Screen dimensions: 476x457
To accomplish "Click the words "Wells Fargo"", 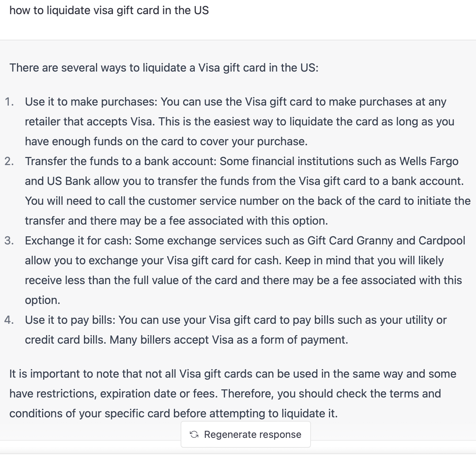I will [x=429, y=162].
